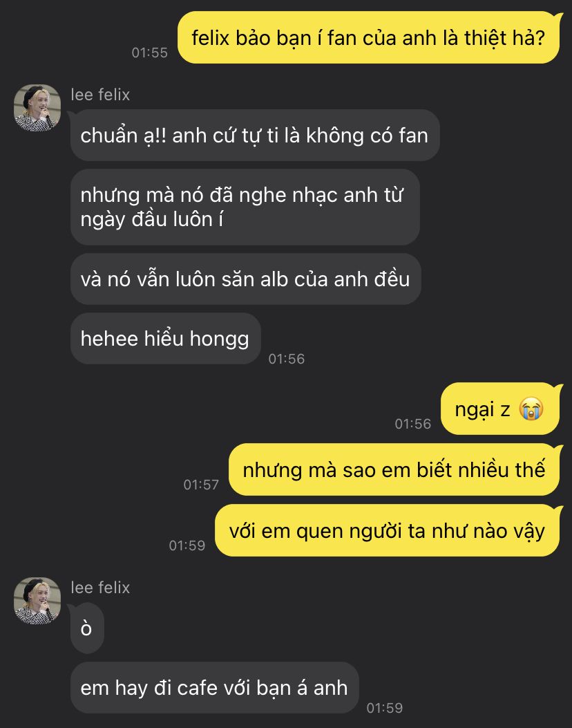572x728 pixels.
Task: Tap the 01:57 timestamp label
Action: tap(201, 485)
